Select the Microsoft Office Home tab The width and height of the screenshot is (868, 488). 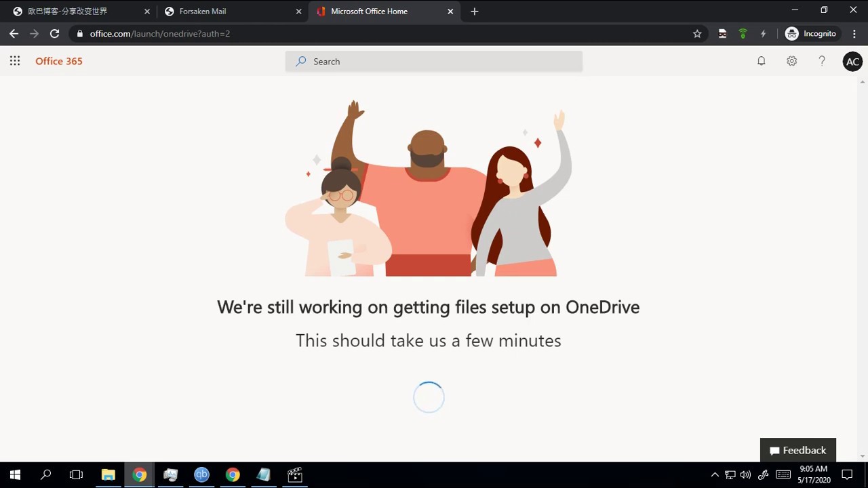384,12
